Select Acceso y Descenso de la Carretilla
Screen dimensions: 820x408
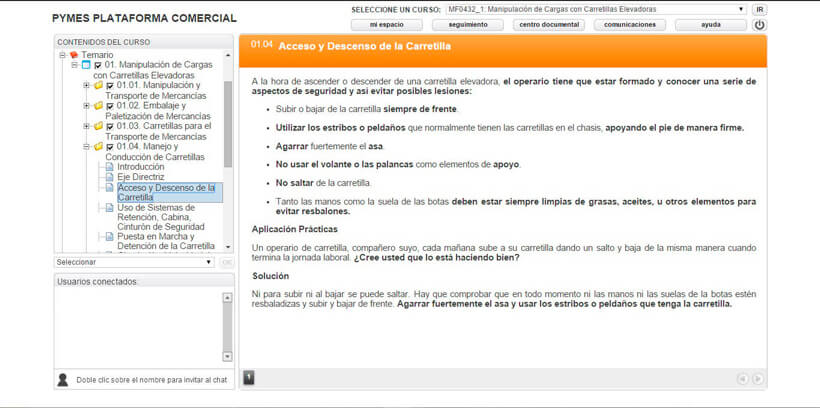click(x=170, y=192)
